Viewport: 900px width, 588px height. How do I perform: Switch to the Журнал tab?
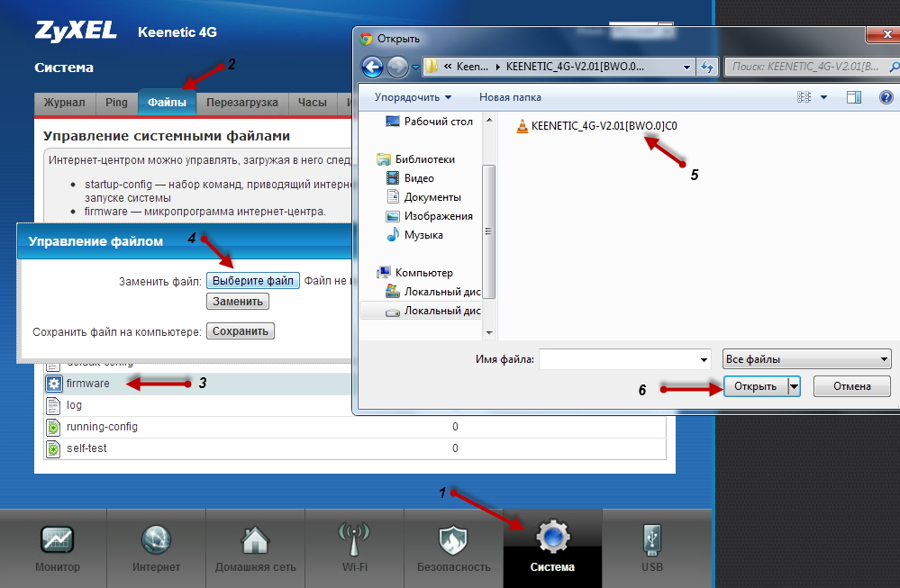(x=65, y=103)
